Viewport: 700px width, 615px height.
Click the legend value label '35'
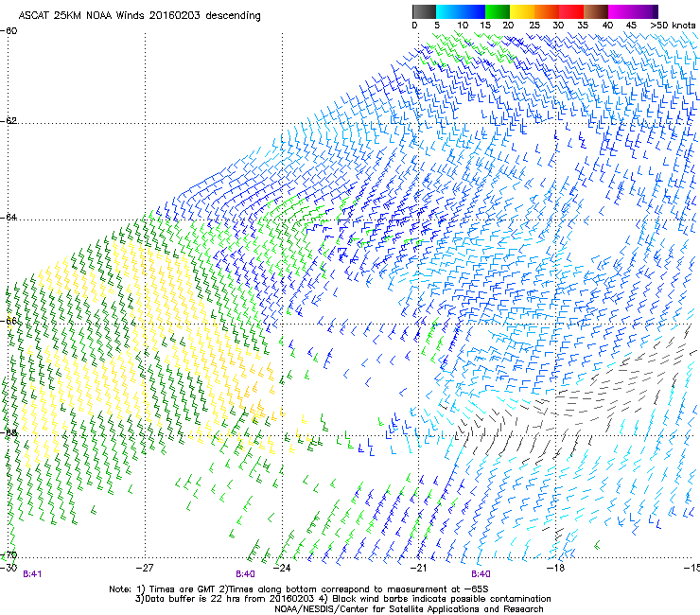[x=583, y=26]
